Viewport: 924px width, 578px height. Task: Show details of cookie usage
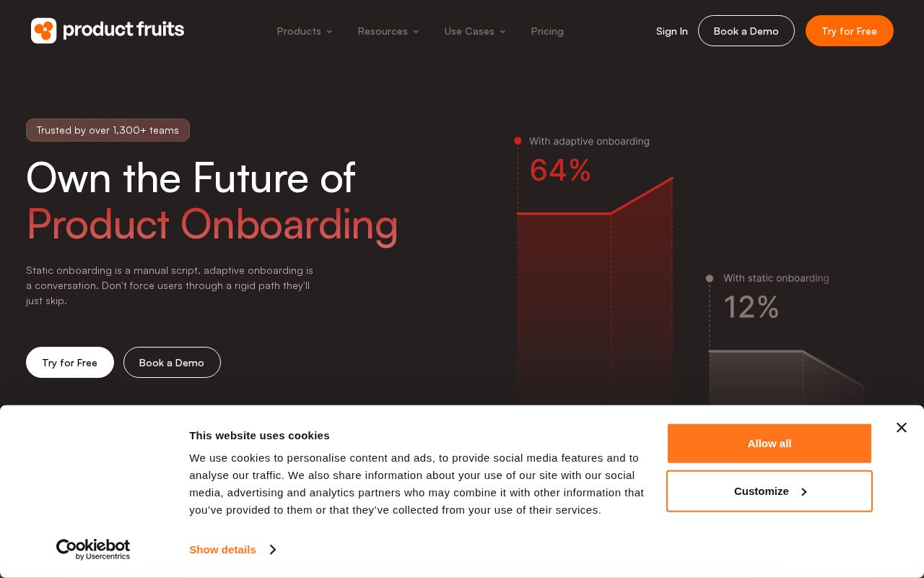pyautogui.click(x=222, y=549)
